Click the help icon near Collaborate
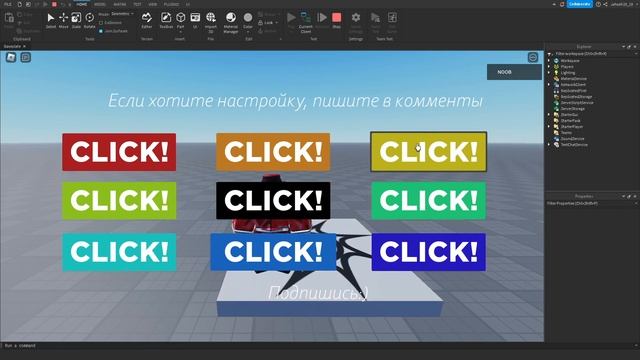 (598, 4)
